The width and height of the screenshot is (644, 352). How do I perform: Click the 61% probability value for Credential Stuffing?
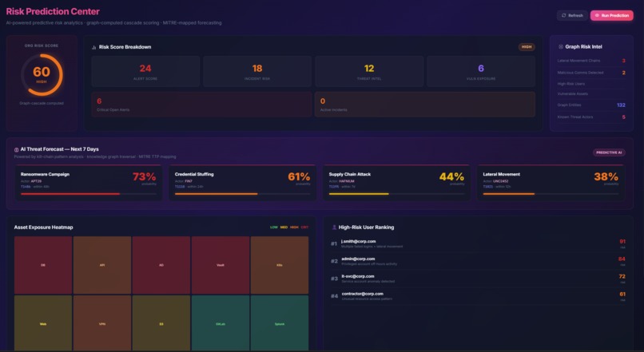point(299,177)
